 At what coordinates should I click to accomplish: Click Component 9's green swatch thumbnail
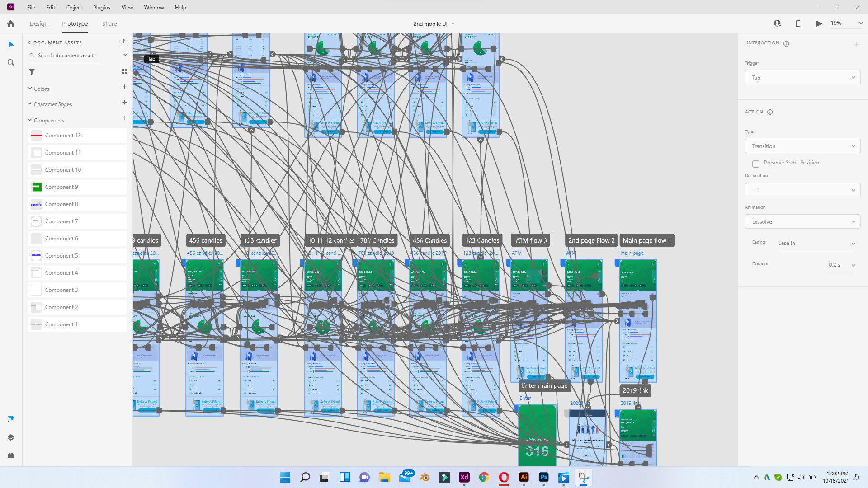[x=36, y=187]
